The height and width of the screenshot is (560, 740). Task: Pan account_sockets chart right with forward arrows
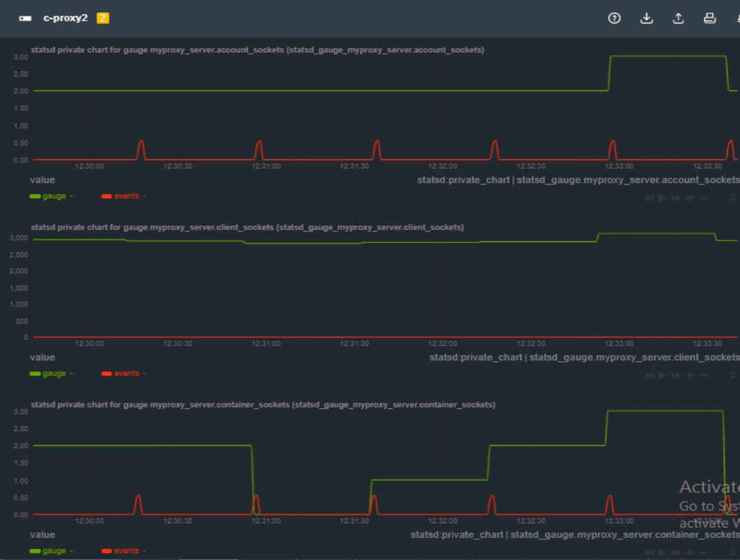pos(676,198)
